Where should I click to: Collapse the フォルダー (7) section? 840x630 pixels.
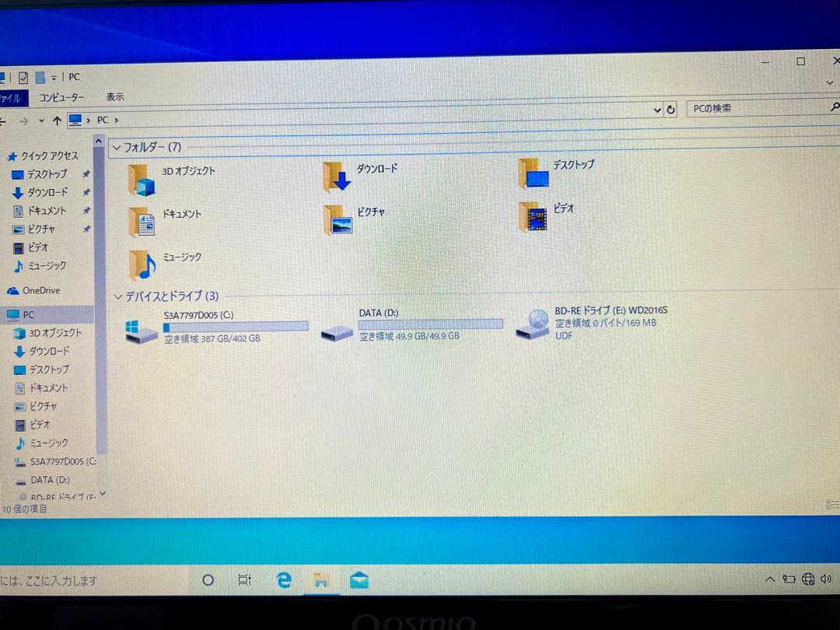tap(117, 148)
